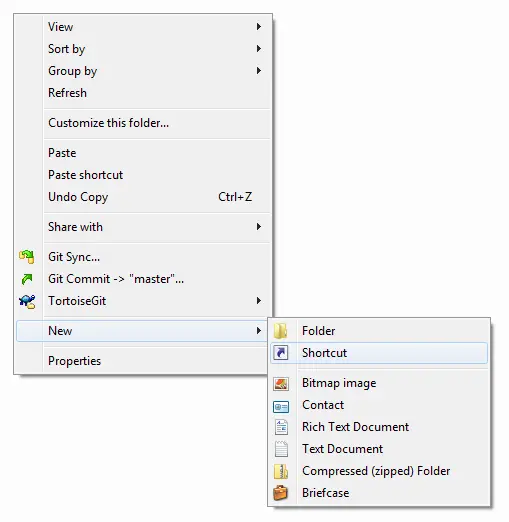This screenshot has height=522, width=509.
Task: Expand the Share with submenu arrow
Action: click(259, 227)
